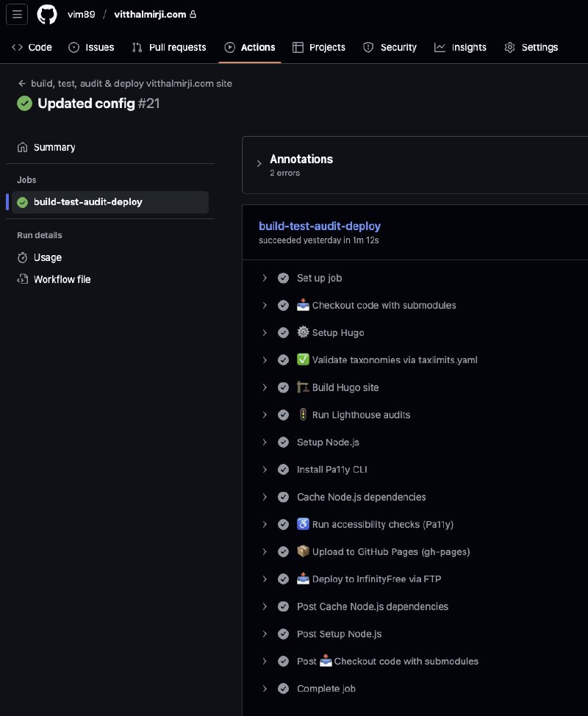This screenshot has width=588, height=716.
Task: Expand the Build Hugo site step
Action: (x=265, y=387)
